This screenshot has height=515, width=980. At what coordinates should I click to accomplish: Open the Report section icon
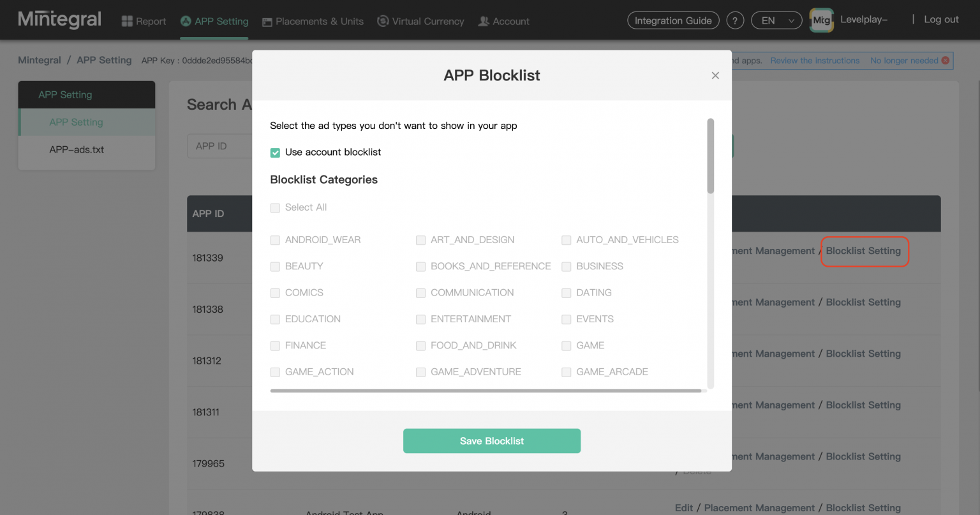click(126, 20)
